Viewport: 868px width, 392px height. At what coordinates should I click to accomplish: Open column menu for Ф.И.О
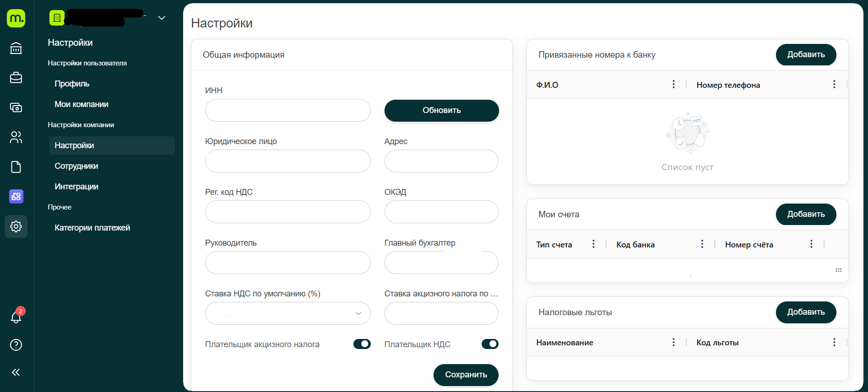coord(673,84)
